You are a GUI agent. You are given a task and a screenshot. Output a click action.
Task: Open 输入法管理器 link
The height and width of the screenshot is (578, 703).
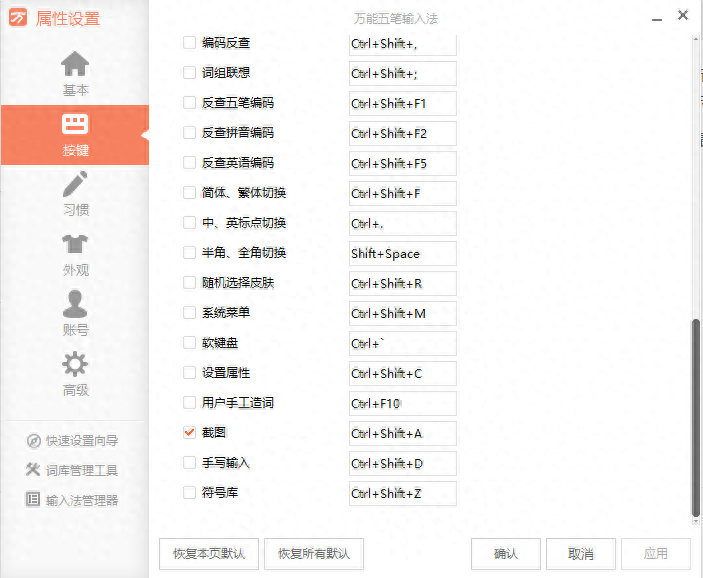pyautogui.click(x=82, y=500)
